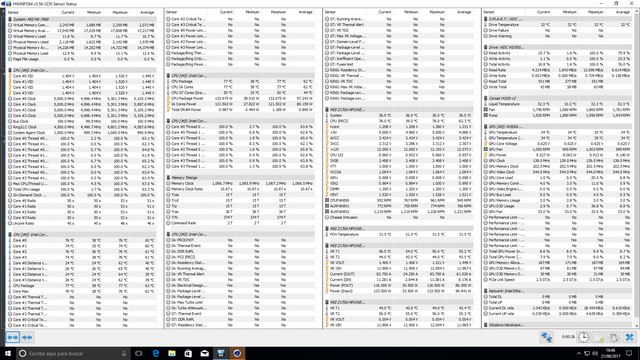Click the thermometer icon beside PCH Temperature
Viewport: 640px width, 360px height.
tap(327, 235)
